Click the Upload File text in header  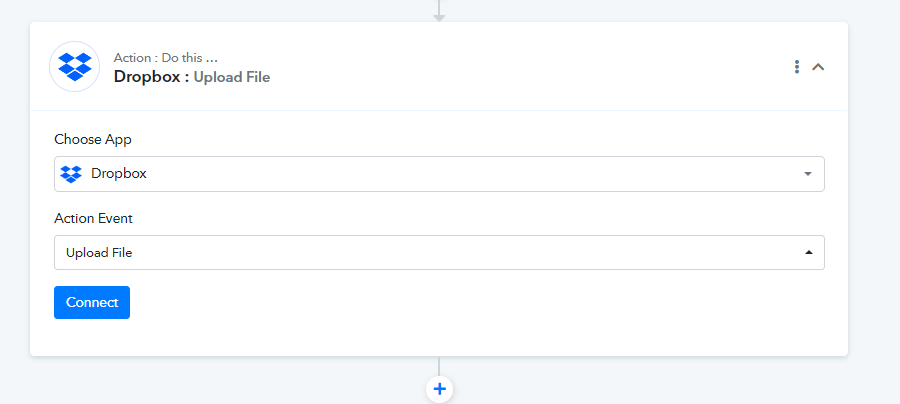coord(232,77)
